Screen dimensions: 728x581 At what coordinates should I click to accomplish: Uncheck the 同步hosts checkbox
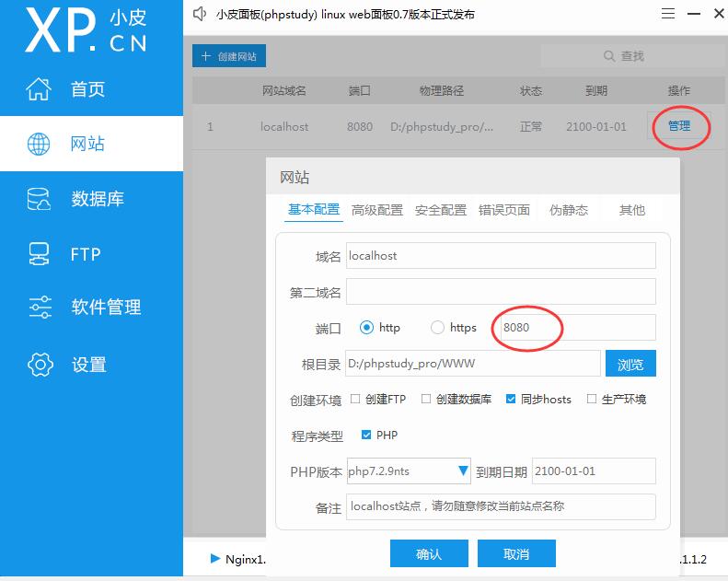(511, 399)
